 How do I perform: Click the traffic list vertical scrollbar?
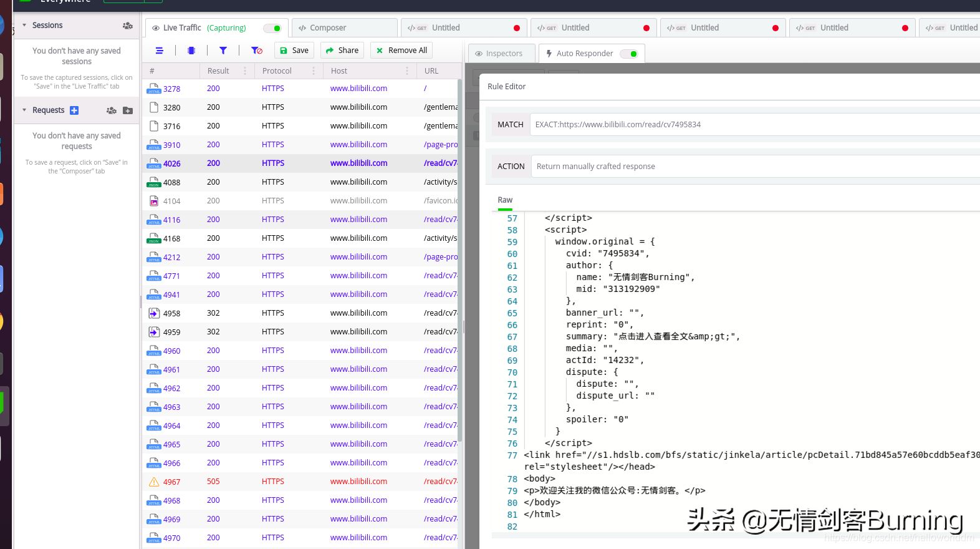click(x=460, y=261)
